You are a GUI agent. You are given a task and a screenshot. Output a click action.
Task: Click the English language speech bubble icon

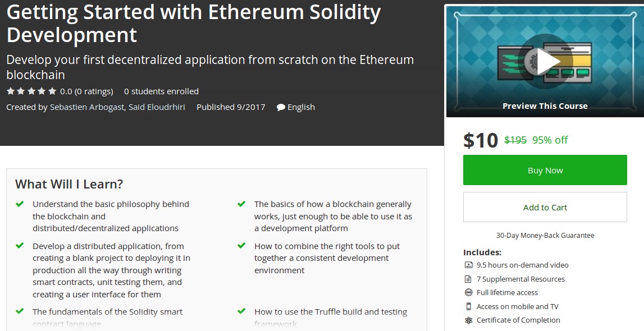[281, 107]
